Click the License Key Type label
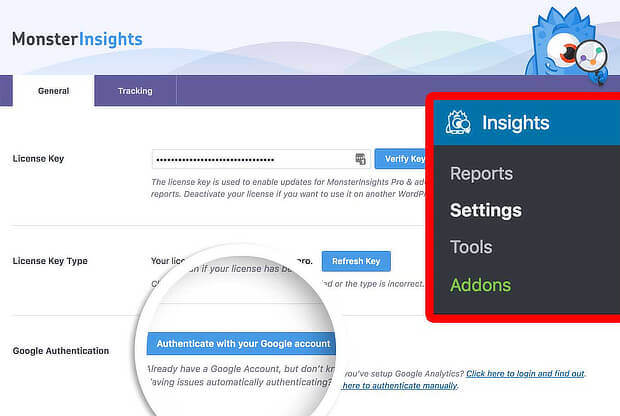 pos(50,261)
